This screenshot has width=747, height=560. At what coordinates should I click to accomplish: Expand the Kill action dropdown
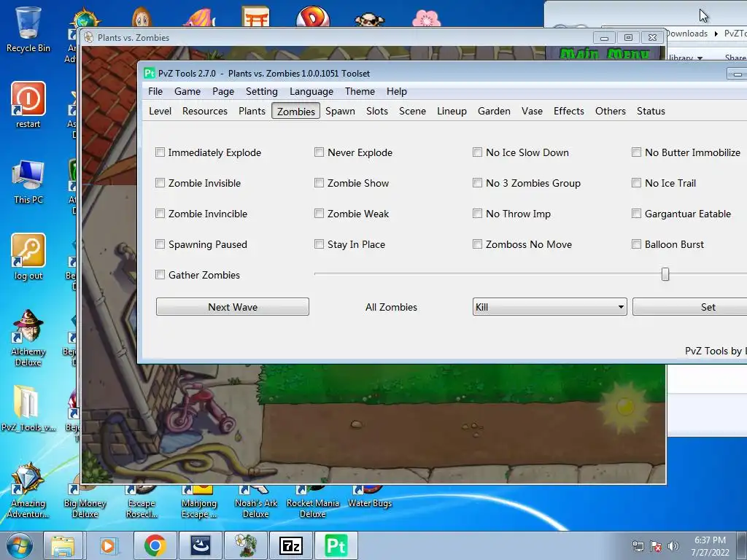point(550,307)
